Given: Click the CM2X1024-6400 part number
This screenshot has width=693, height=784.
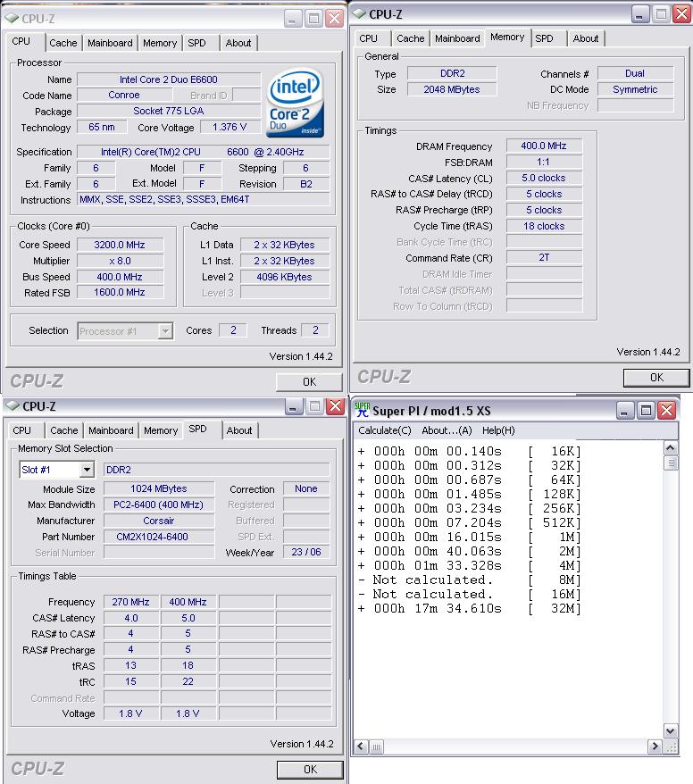Looking at the screenshot, I should tap(158, 537).
